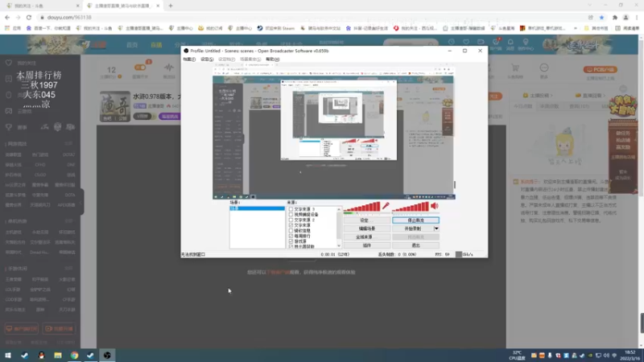644x362 pixels.
Task: Click the taskbar volume tray icon
Action: (x=606, y=356)
